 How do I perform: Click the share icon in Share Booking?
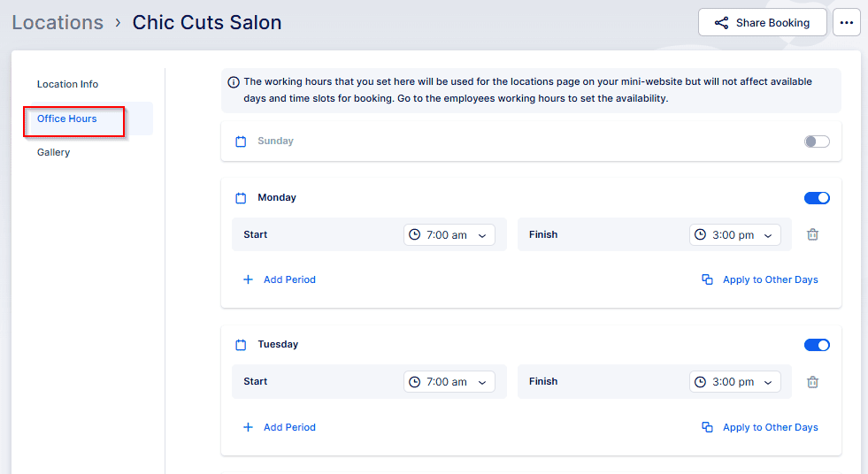pyautogui.click(x=721, y=23)
